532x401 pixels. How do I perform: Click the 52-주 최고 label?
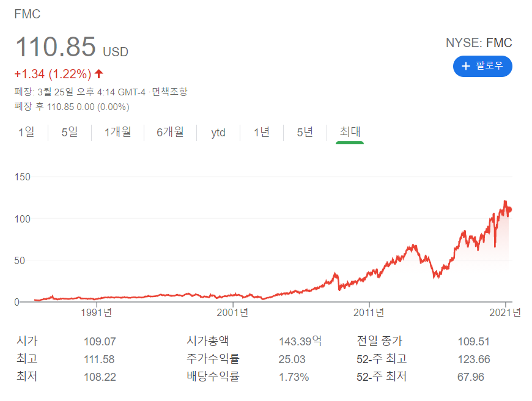click(382, 359)
